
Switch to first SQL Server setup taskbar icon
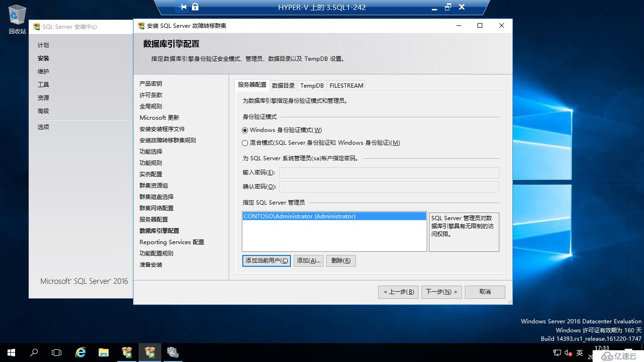[x=127, y=352]
